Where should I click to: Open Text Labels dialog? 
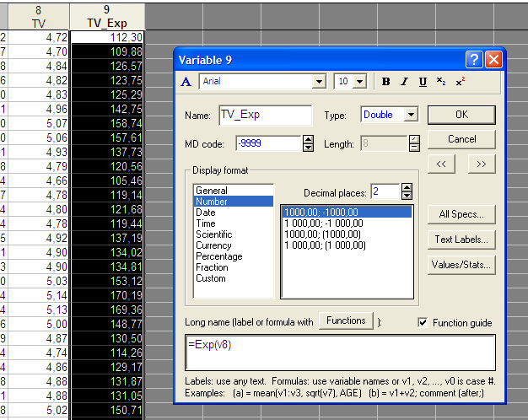pyautogui.click(x=461, y=240)
